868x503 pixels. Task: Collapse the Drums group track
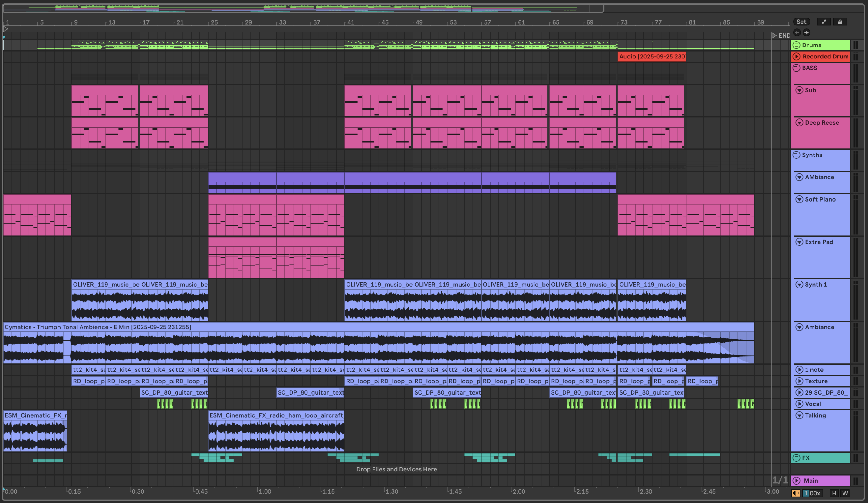[796, 45]
